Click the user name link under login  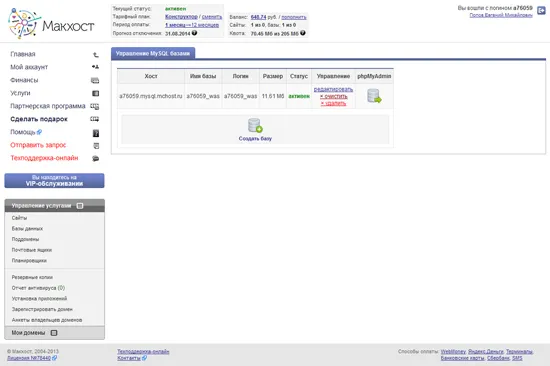501,15
